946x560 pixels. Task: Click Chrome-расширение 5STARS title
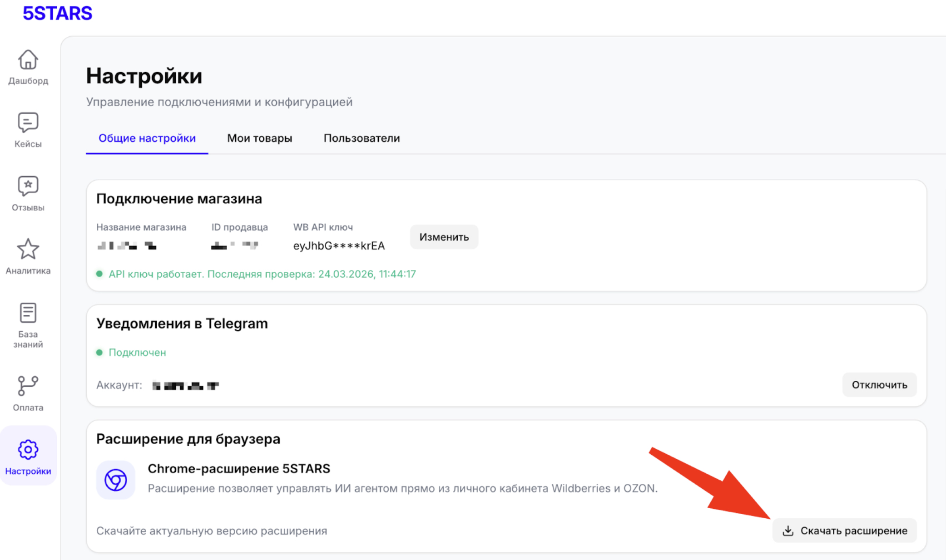[x=239, y=468]
